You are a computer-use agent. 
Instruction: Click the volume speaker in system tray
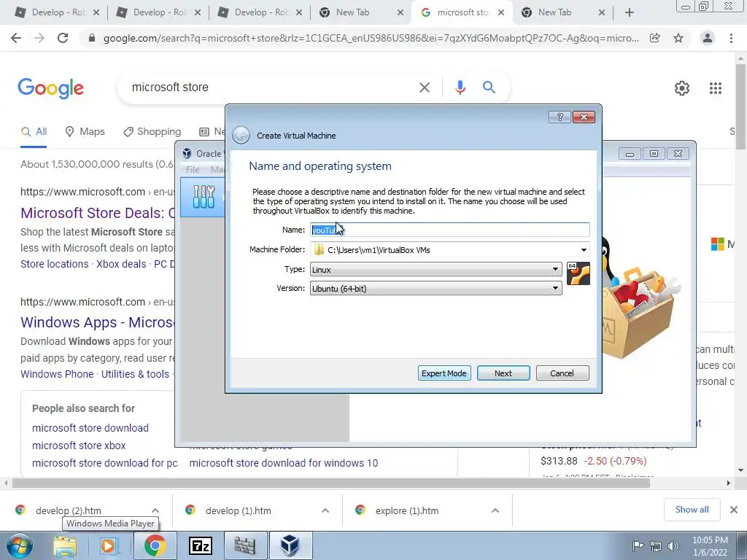(x=673, y=546)
